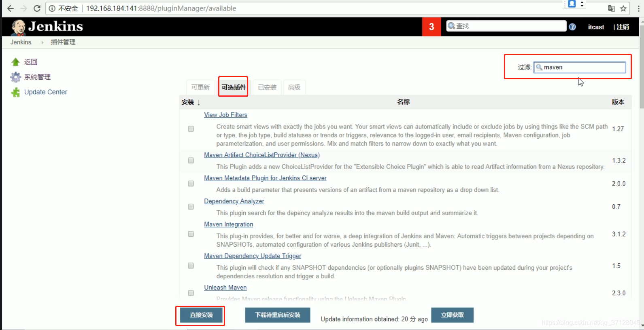Image resolution: width=644 pixels, height=330 pixels.
Task: Click the 下载待重启后安装 button
Action: pos(278,315)
